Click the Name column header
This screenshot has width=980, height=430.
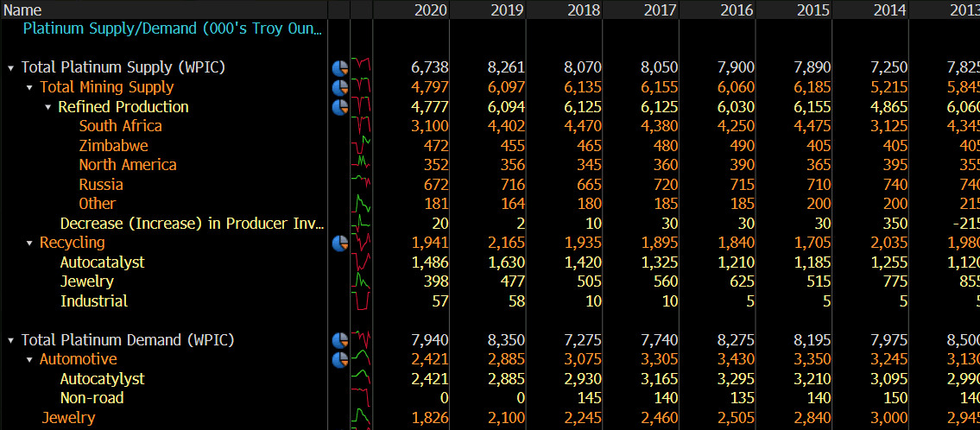point(23,9)
